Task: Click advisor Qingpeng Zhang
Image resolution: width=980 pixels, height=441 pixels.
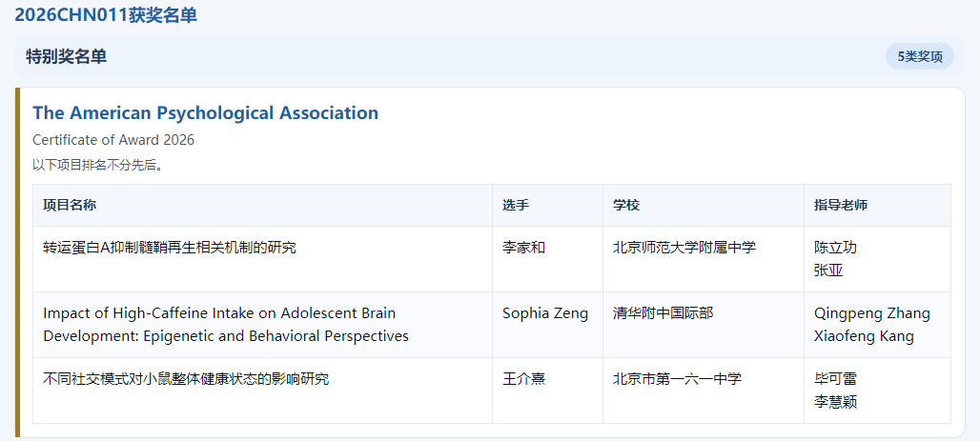Action: (871, 313)
